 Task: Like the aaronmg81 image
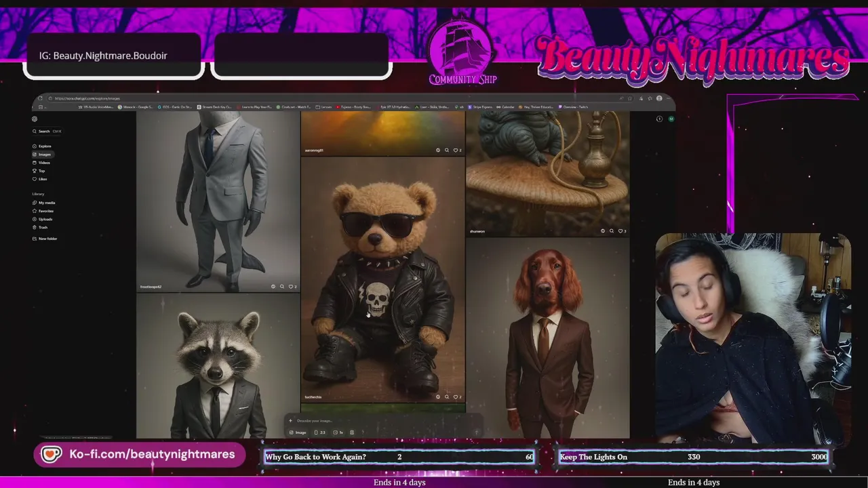457,150
